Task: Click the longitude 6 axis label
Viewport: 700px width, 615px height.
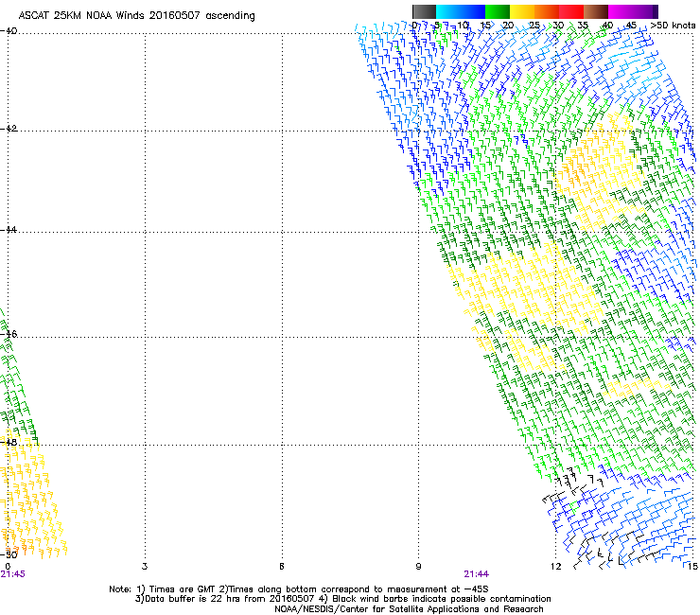Action: 282,567
